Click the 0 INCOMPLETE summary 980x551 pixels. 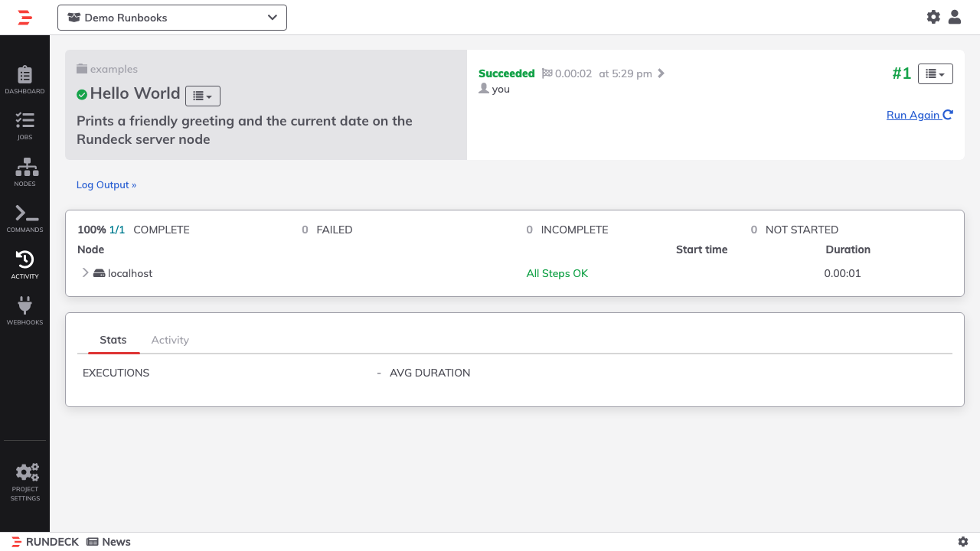tap(567, 230)
